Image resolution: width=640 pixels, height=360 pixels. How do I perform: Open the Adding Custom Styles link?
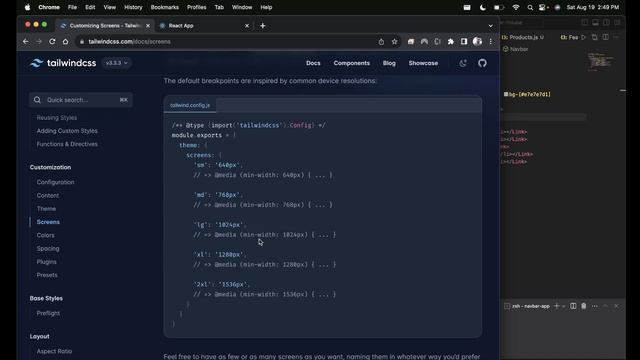[67, 131]
